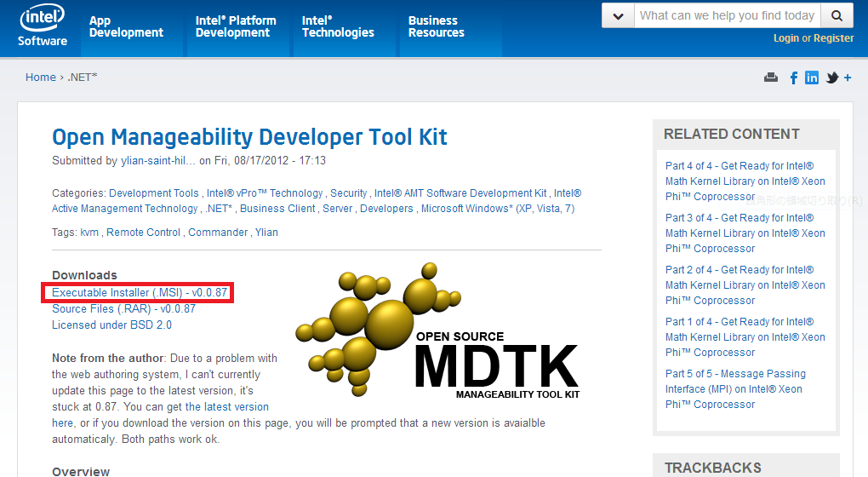Open Microsoft Windows* (XP, Vista, 7) category

(498, 209)
